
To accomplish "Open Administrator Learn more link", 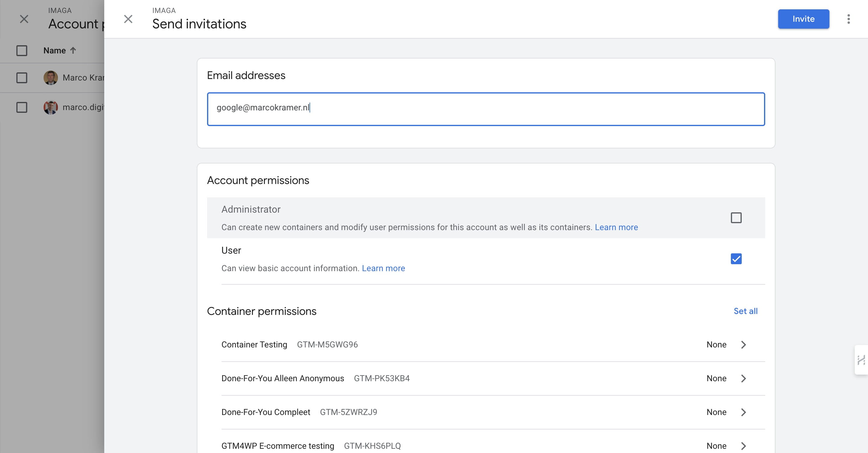I will (x=616, y=227).
